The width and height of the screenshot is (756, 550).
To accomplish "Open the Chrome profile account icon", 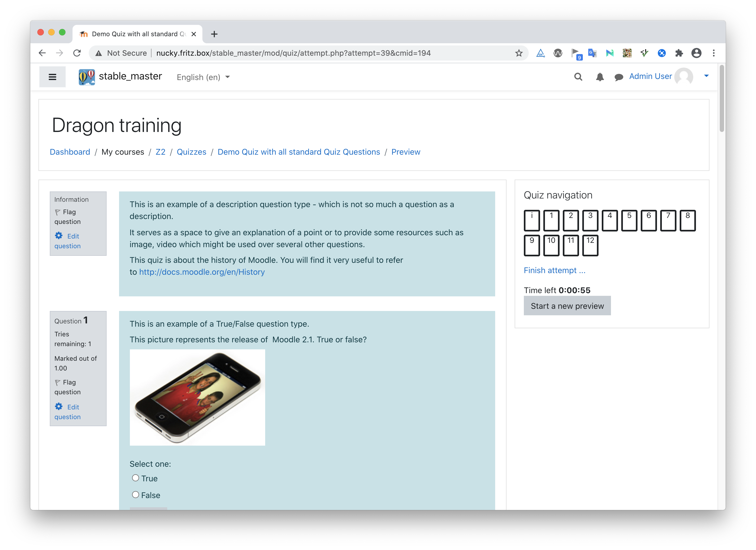I will tap(696, 53).
